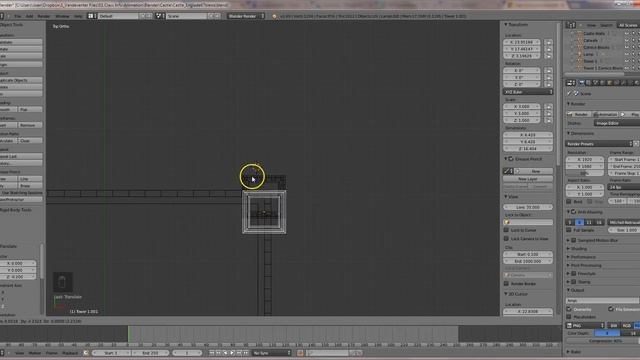Lock the Location X value
The height and width of the screenshot is (360, 640).
[548, 42]
